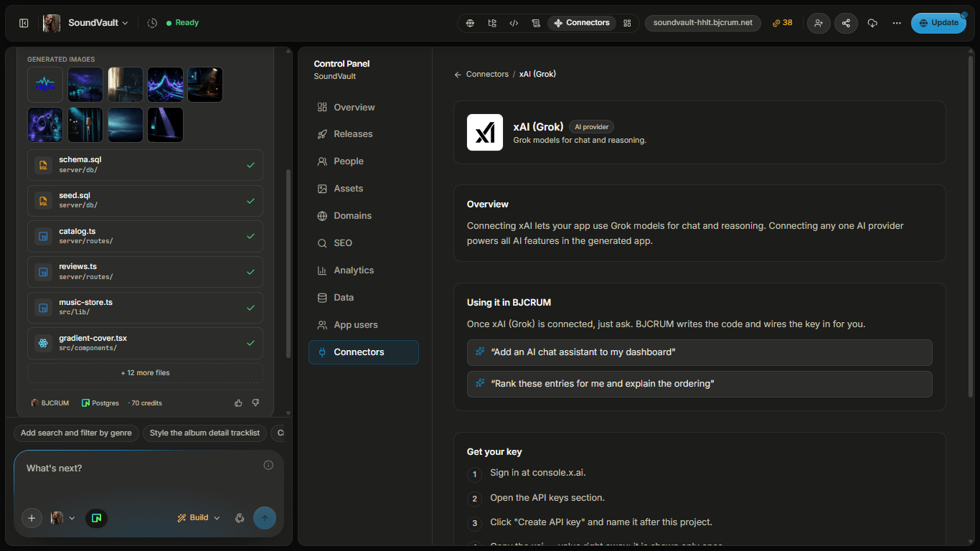Viewport: 980px width, 551px height.
Task: Collapse the left sidebar panel icon
Action: (x=24, y=23)
